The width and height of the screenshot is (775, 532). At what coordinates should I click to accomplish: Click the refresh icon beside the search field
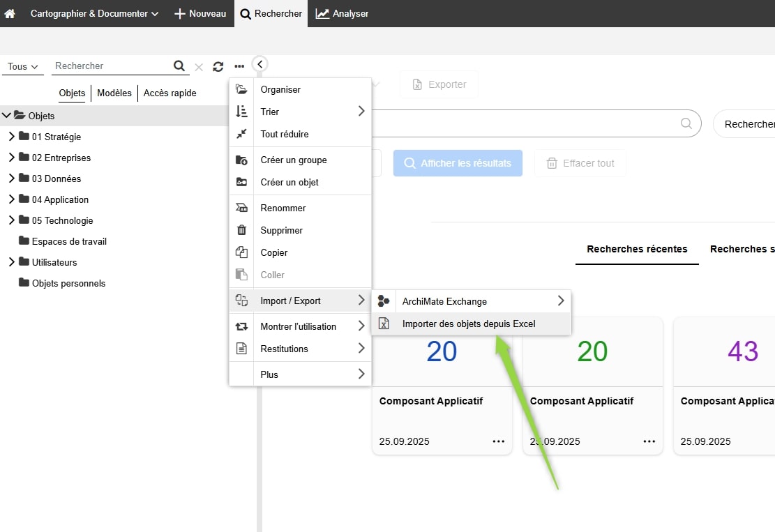tap(218, 66)
